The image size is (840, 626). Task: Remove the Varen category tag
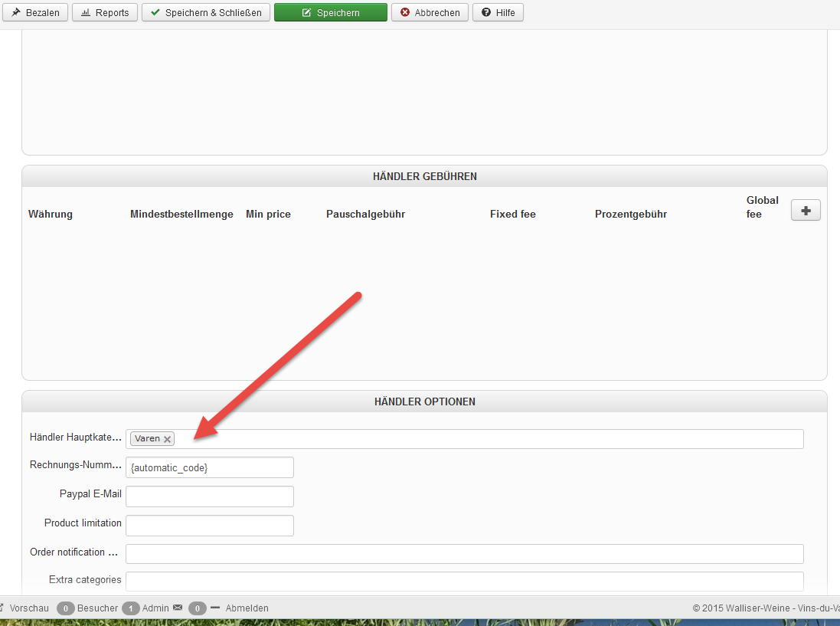click(167, 439)
